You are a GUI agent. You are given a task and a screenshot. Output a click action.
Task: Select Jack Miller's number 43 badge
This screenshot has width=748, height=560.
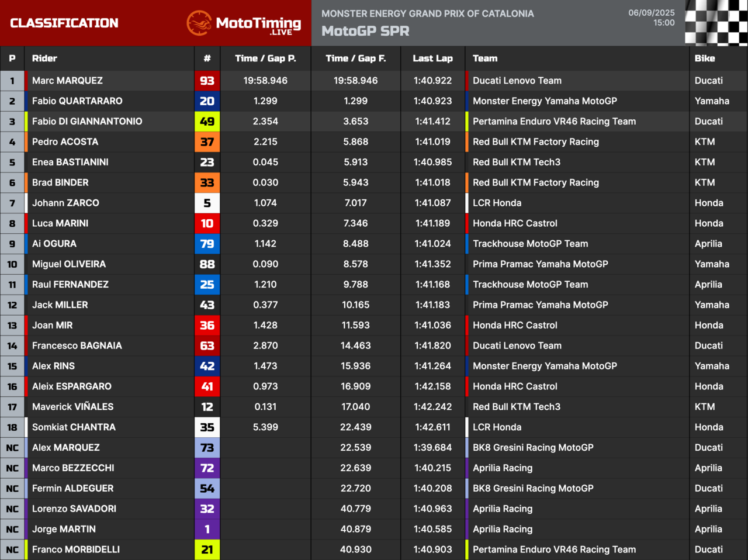[x=207, y=305]
